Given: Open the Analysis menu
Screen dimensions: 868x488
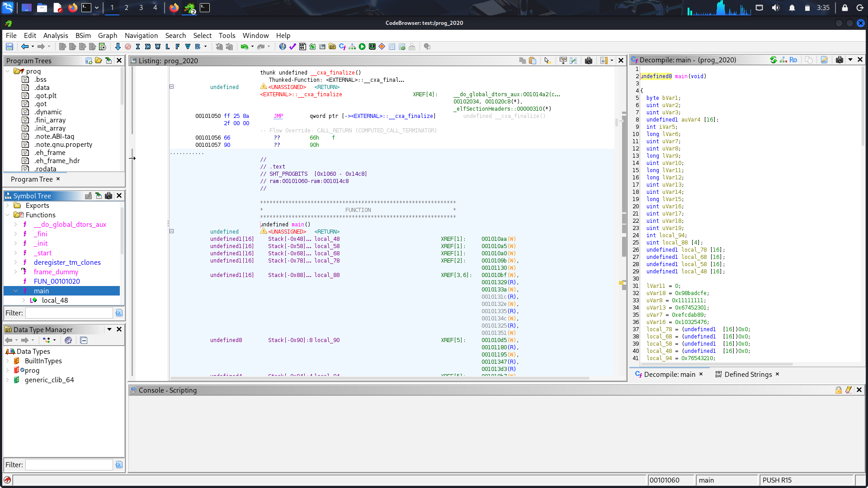Looking at the screenshot, I should 55,35.
